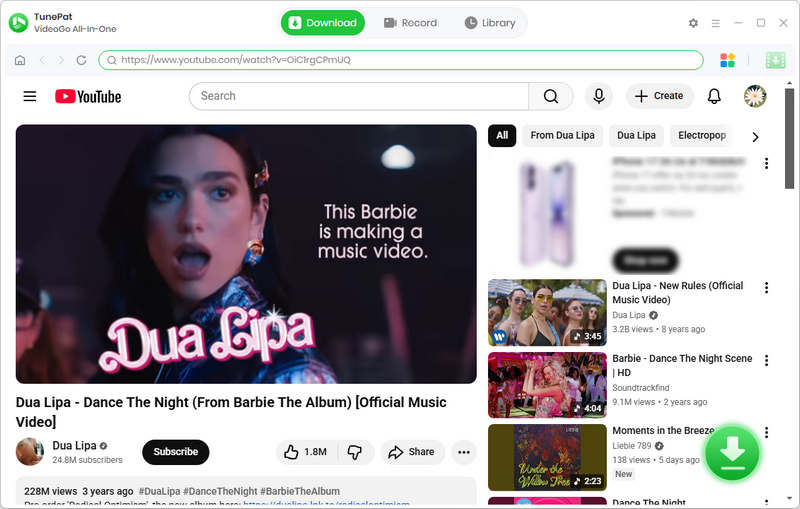The width and height of the screenshot is (800, 509).
Task: Navigate back in the embedded browser
Action: pyautogui.click(x=42, y=60)
